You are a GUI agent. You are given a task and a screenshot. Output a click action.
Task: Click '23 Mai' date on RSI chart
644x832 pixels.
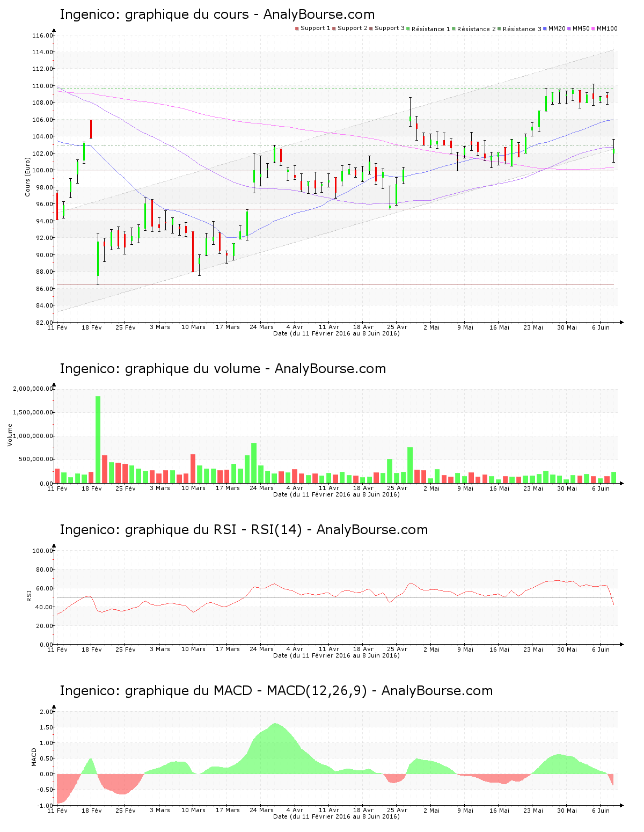533,649
